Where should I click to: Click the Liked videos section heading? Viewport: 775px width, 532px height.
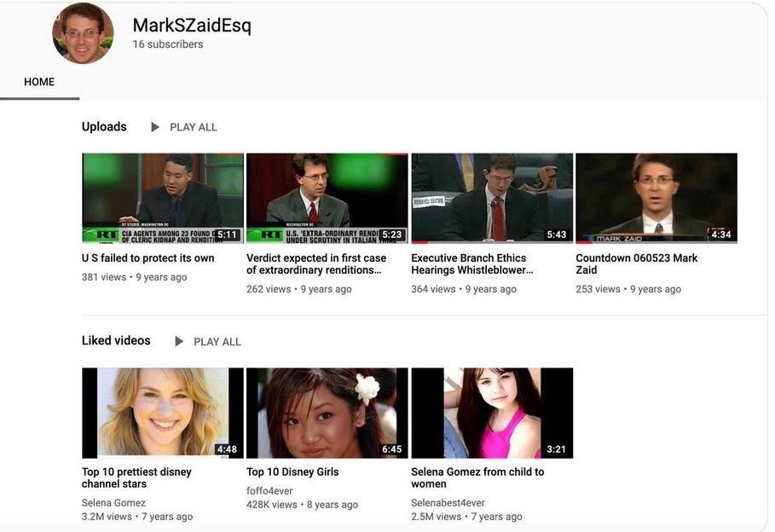tap(116, 341)
